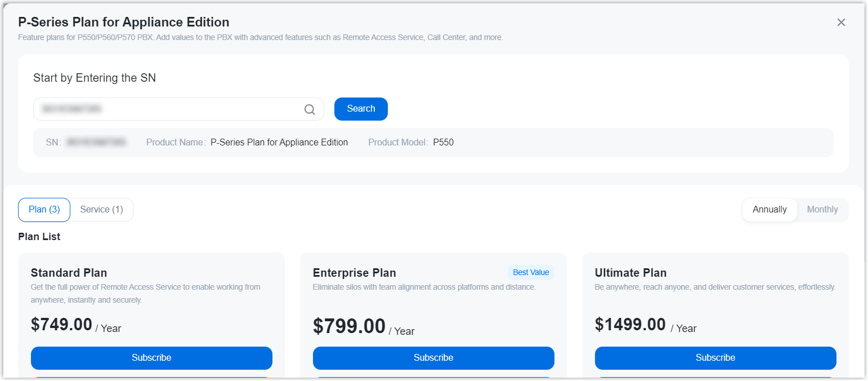Click the Enterprise Plan heading
This screenshot has height=381, width=868.
(355, 273)
